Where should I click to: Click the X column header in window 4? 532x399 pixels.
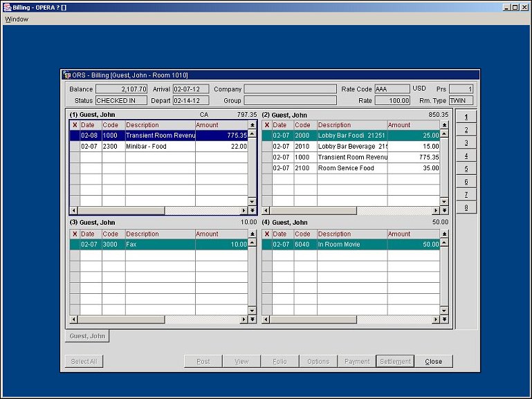(x=266, y=234)
